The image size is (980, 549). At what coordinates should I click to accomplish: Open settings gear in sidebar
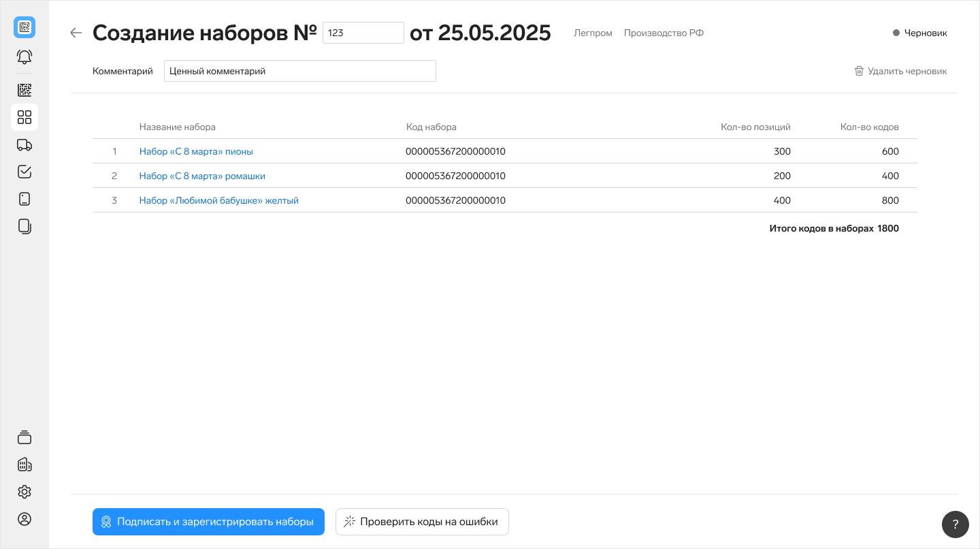coord(24,492)
